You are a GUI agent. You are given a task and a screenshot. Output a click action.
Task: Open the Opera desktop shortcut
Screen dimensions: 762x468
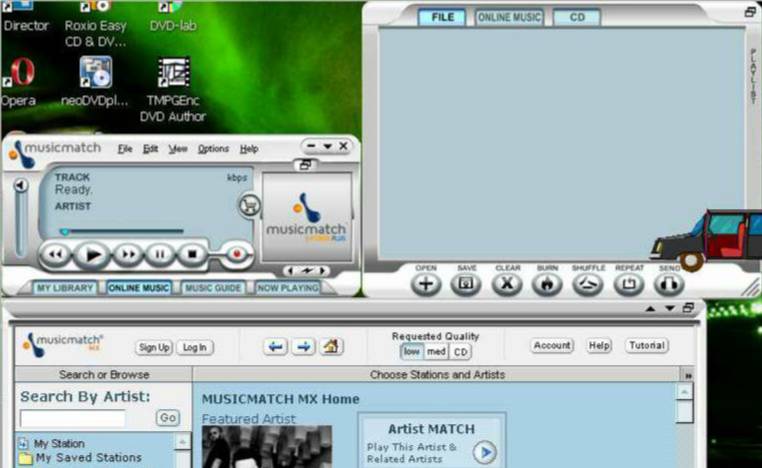point(19,81)
